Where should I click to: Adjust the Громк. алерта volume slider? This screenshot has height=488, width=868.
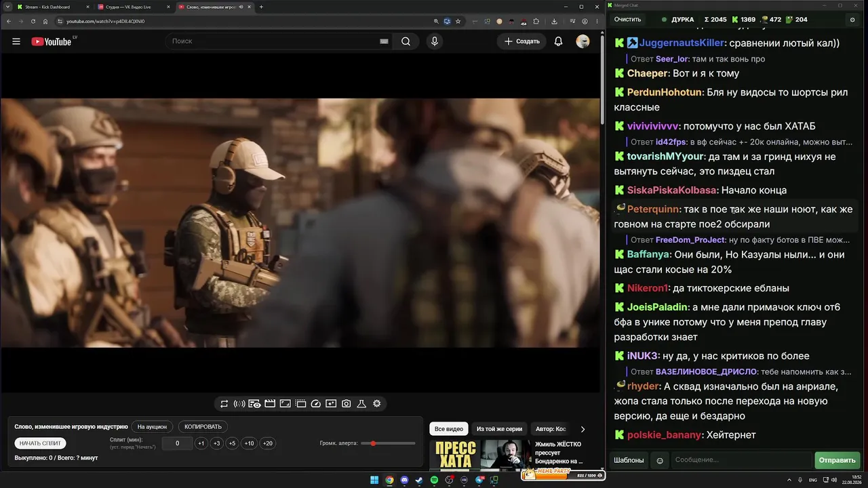389,443
